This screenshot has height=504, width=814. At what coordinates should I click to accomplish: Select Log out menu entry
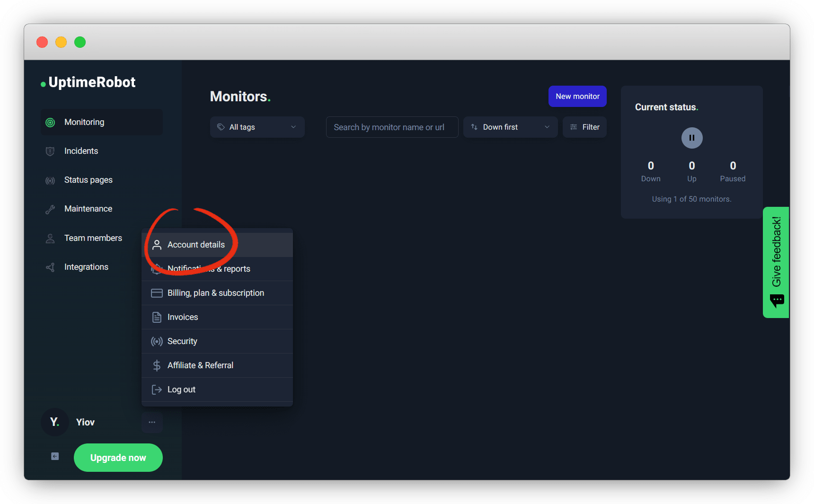click(x=181, y=389)
